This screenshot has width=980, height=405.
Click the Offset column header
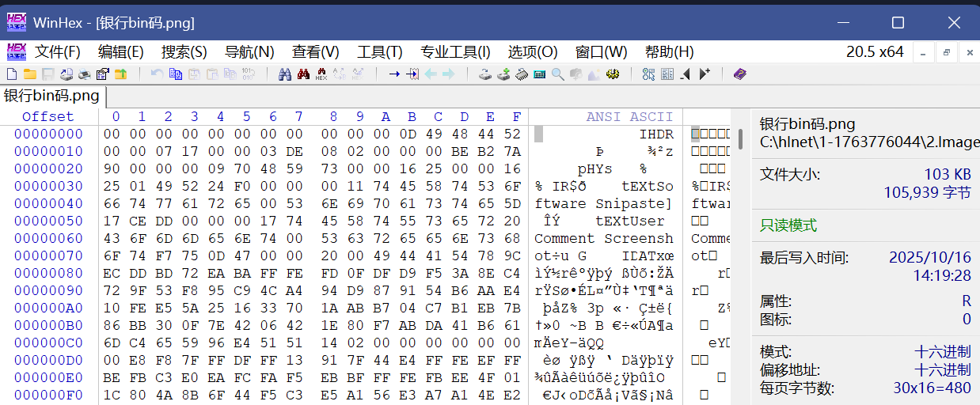click(x=47, y=117)
